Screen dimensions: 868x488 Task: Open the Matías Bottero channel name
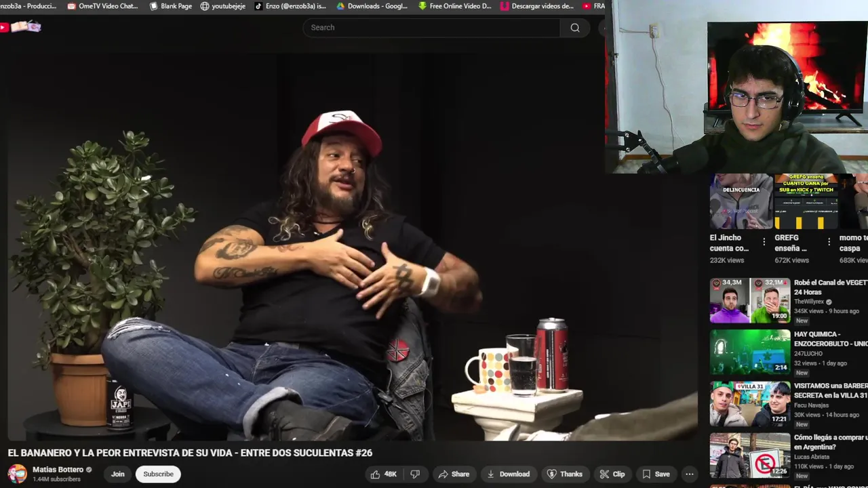(58, 470)
